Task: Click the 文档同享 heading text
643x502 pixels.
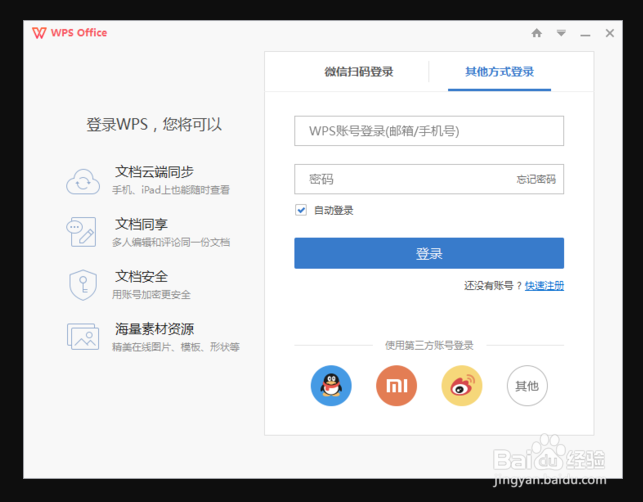Action: pos(141,224)
